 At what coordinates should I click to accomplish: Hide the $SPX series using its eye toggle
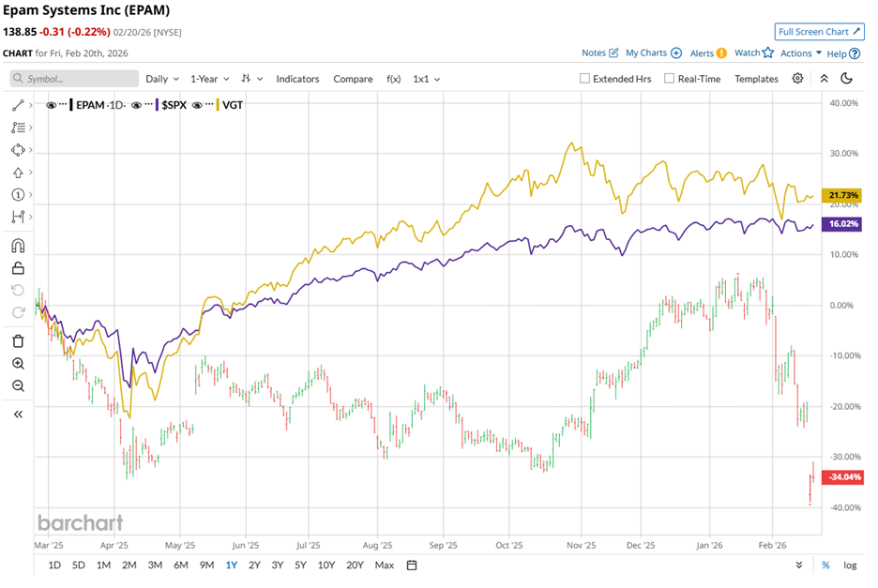(136, 105)
